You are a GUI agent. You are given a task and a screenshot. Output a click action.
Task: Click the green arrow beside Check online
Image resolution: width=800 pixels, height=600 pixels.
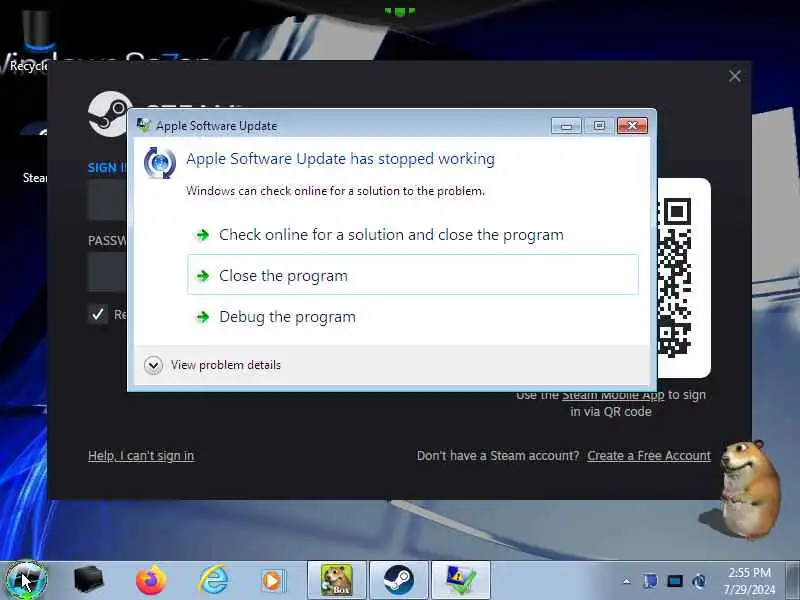click(203, 235)
